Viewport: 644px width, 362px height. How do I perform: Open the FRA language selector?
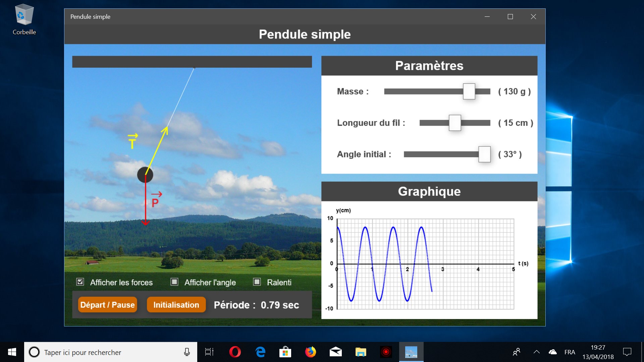click(x=570, y=352)
